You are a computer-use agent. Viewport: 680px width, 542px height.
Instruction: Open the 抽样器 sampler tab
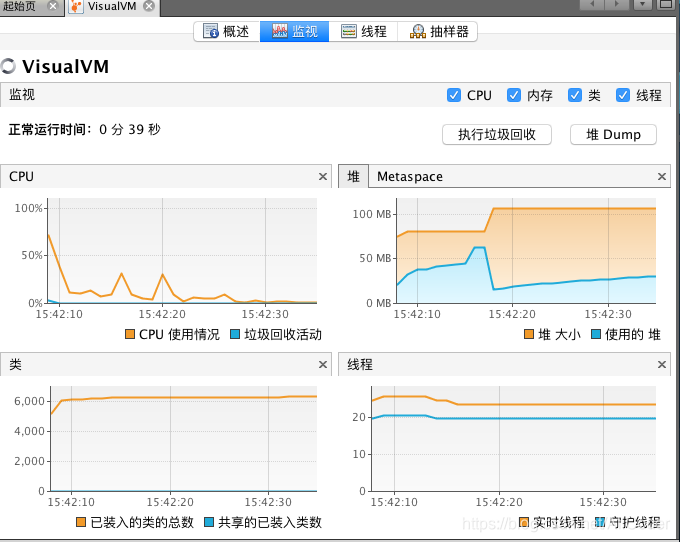coord(438,32)
